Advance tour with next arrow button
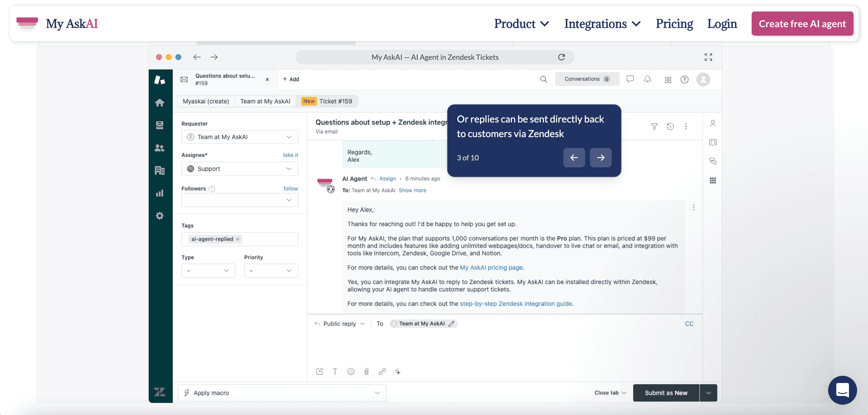The height and width of the screenshot is (415, 868). coord(601,158)
